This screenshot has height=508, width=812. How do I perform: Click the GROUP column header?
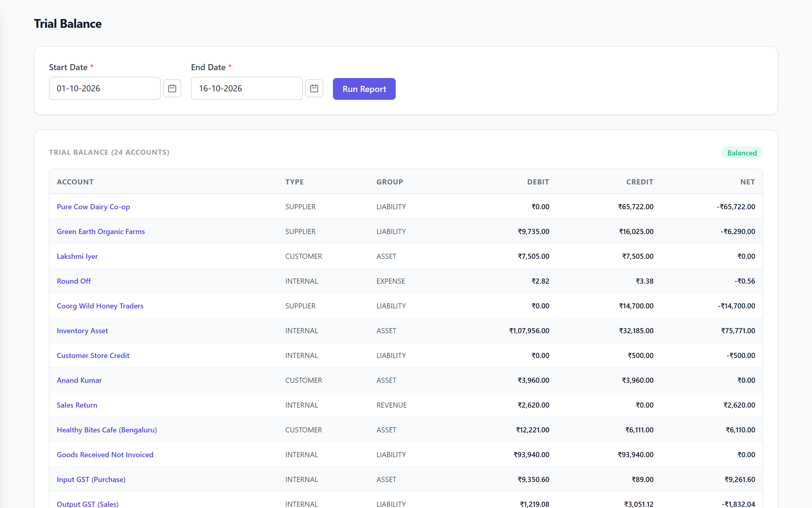coord(390,182)
